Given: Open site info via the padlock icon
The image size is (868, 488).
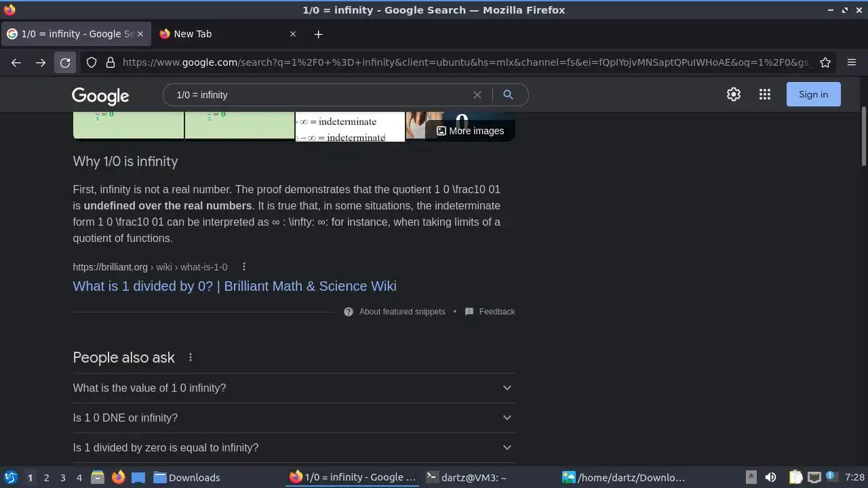Looking at the screenshot, I should point(111,62).
